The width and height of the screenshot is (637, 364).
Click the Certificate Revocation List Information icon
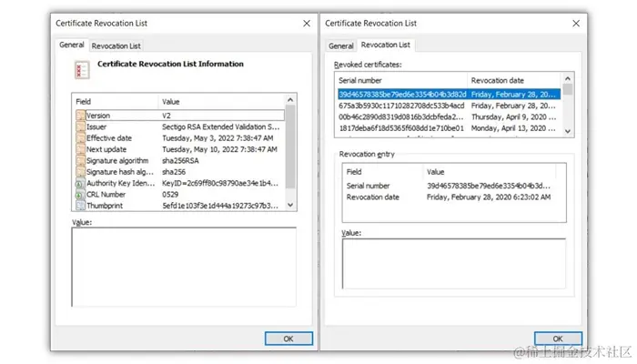tap(82, 69)
